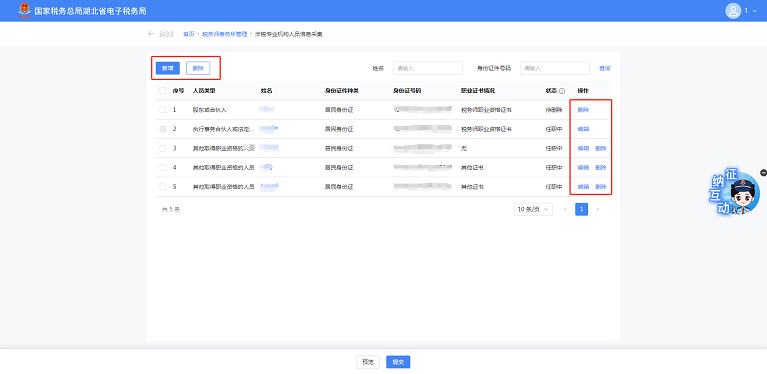
Task: Check the checkbox for row 4
Action: [x=163, y=167]
